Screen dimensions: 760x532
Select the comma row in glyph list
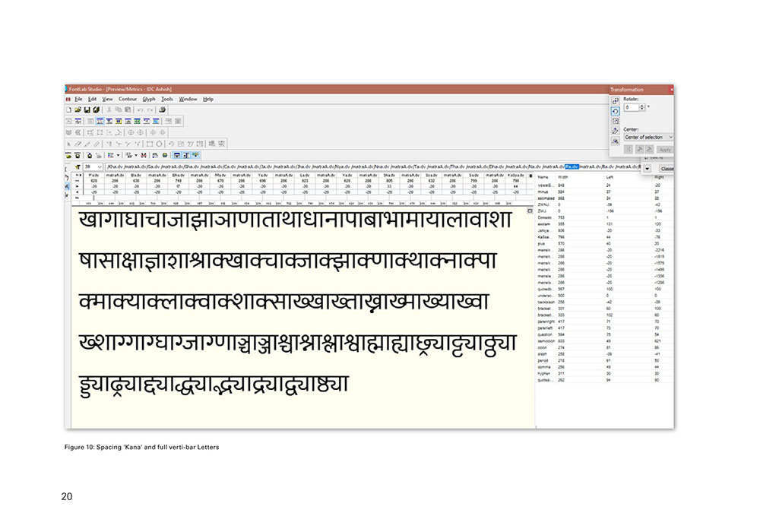(x=604, y=367)
